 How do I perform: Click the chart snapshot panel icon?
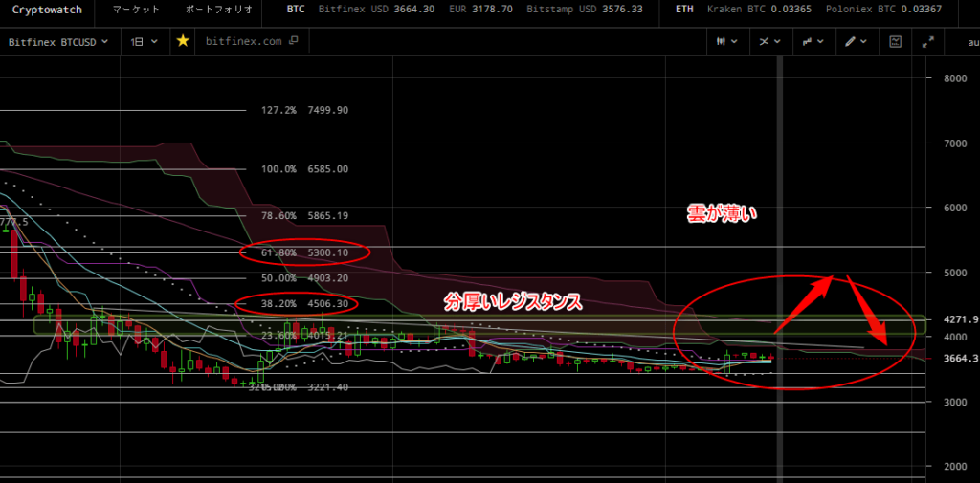[x=896, y=42]
